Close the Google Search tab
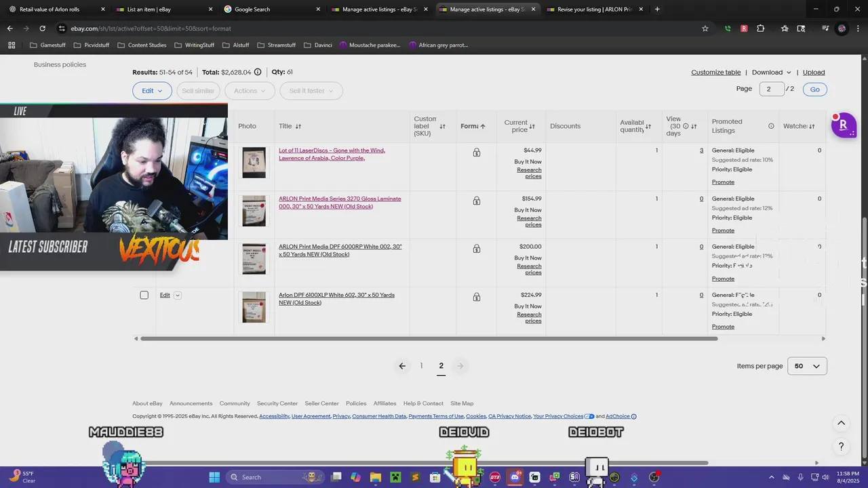 tap(318, 9)
